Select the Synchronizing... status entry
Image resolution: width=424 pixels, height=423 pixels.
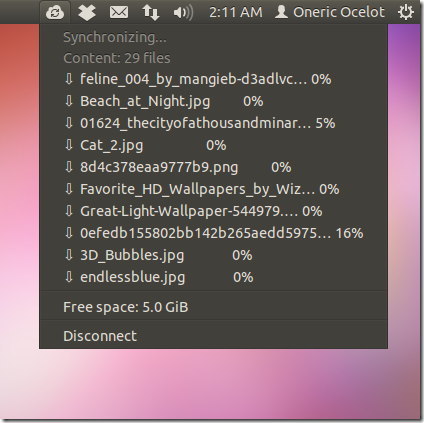point(213,37)
